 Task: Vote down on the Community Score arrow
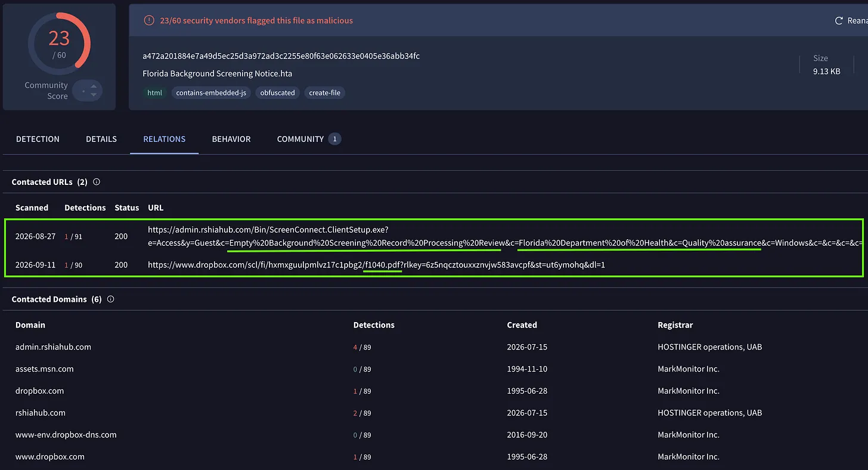[x=94, y=95]
